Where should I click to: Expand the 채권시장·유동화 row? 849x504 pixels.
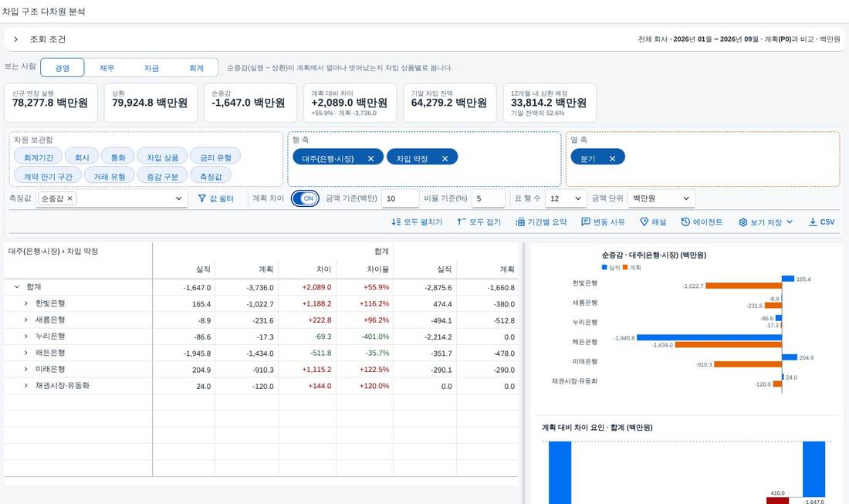click(x=25, y=385)
